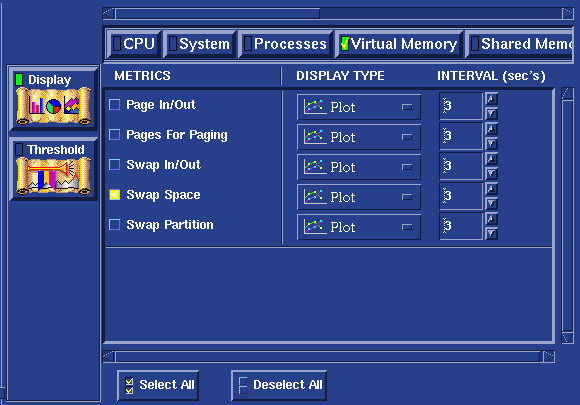Click the plot graph icon for Swap Space
The height and width of the screenshot is (405, 580).
314,197
